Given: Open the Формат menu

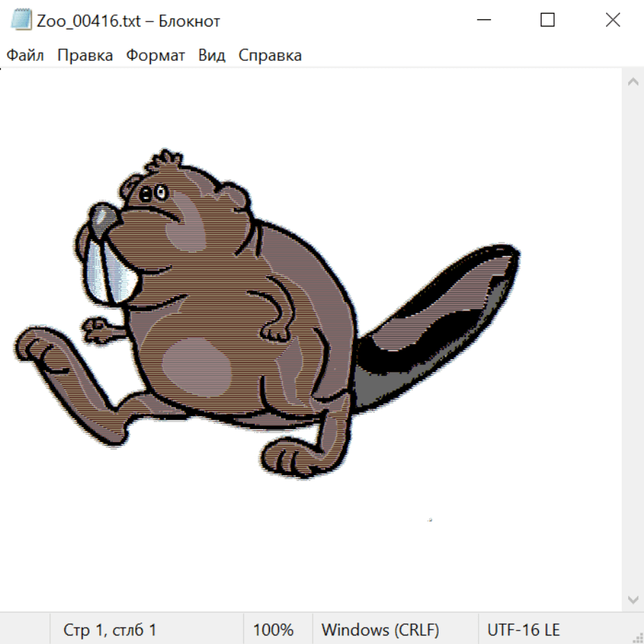Looking at the screenshot, I should click(x=155, y=56).
